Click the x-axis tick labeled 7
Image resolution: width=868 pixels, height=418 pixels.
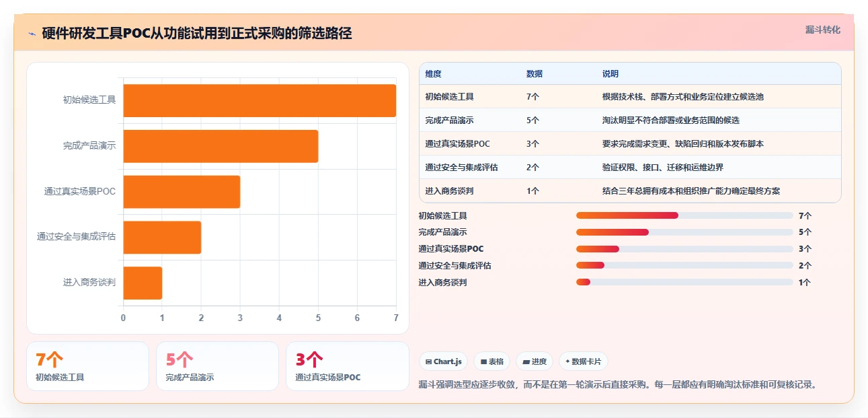click(x=396, y=318)
